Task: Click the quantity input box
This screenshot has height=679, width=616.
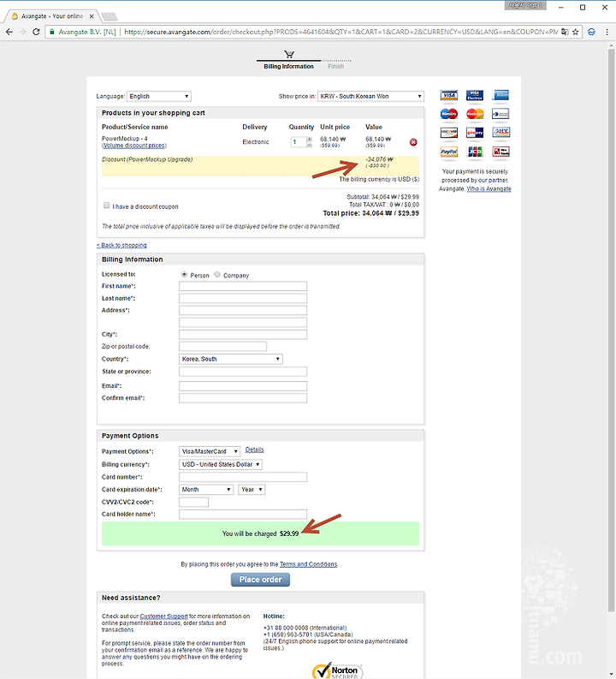Action: (x=299, y=142)
